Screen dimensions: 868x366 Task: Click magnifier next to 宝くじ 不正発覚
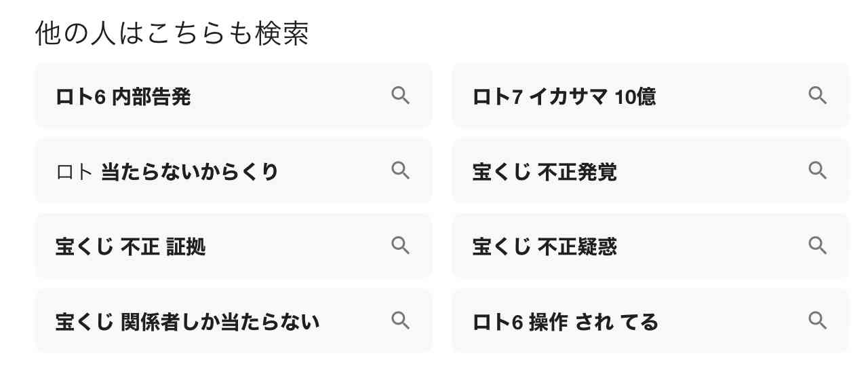coord(818,170)
